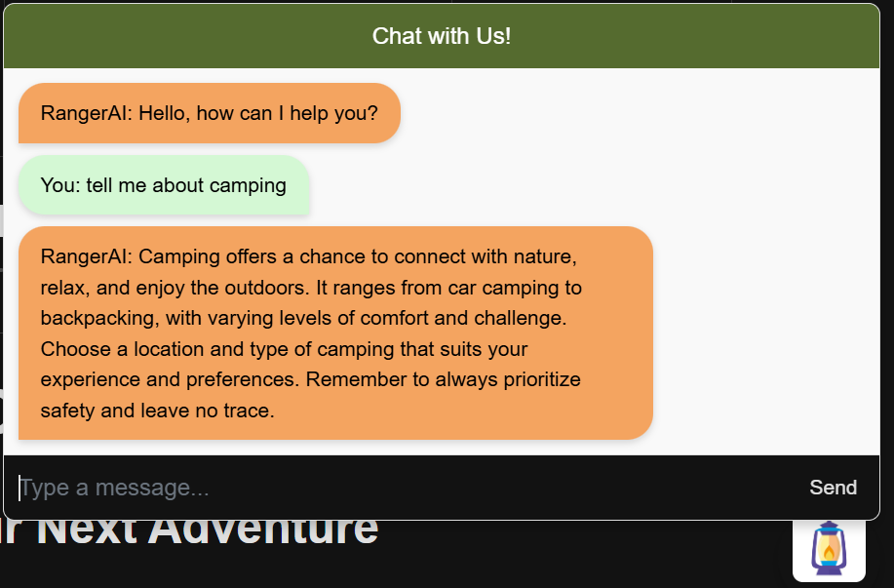
Task: Click the Send button
Action: (833, 487)
